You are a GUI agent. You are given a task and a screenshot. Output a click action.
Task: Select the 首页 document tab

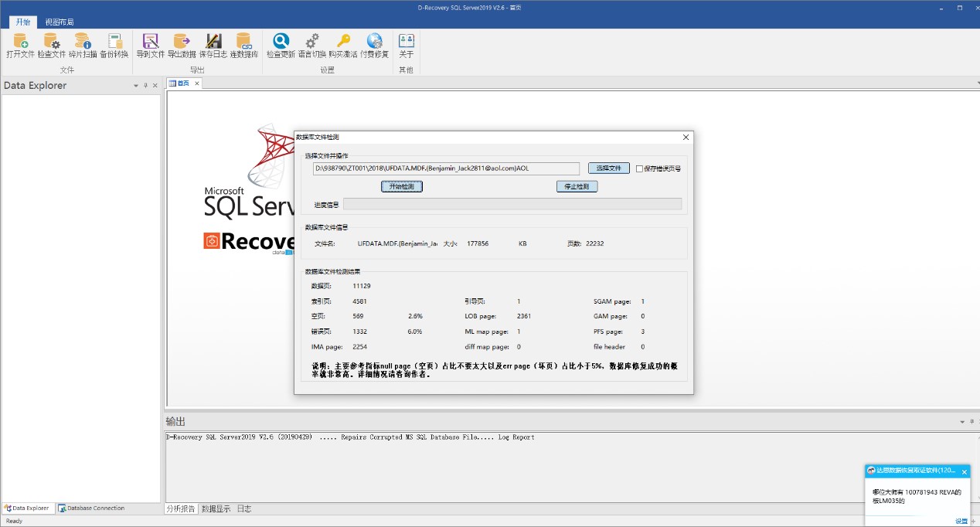[184, 83]
